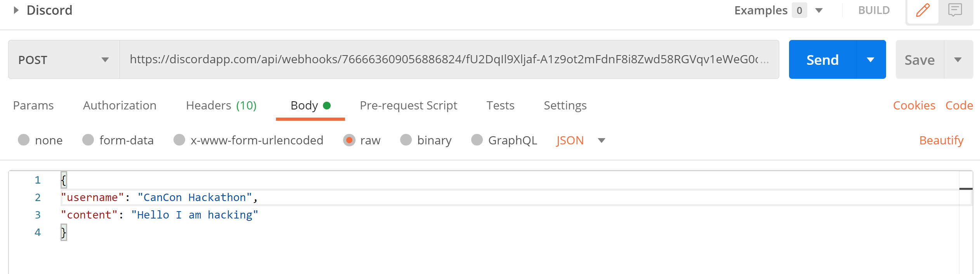
Task: Click the "CanCon Hackathon" value
Action: tap(195, 198)
